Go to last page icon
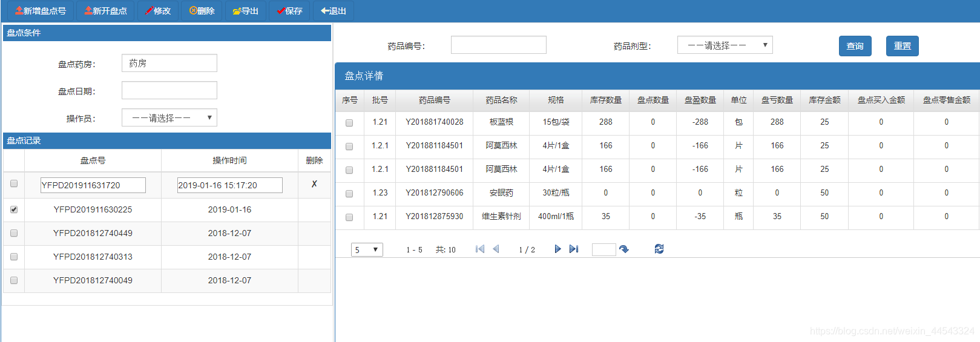Image resolution: width=980 pixels, height=342 pixels. click(x=574, y=249)
